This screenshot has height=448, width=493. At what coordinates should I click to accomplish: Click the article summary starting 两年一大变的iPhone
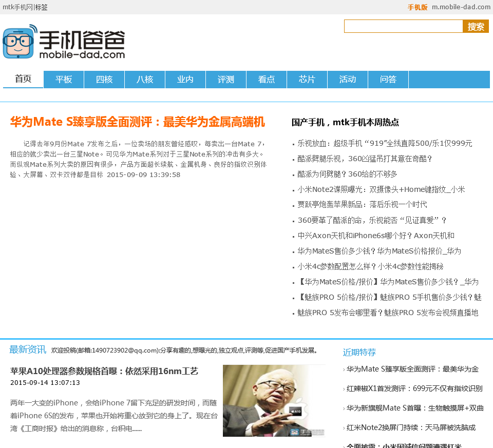click(114, 416)
